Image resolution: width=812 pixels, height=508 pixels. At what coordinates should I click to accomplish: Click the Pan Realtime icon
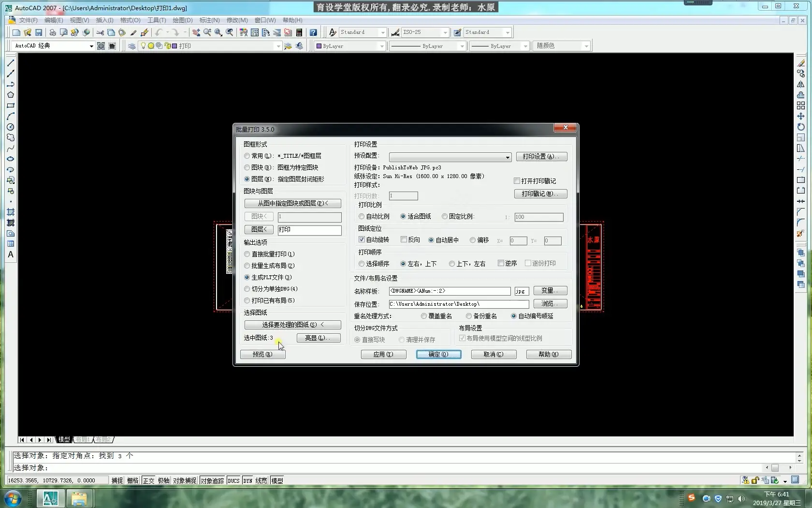196,33
